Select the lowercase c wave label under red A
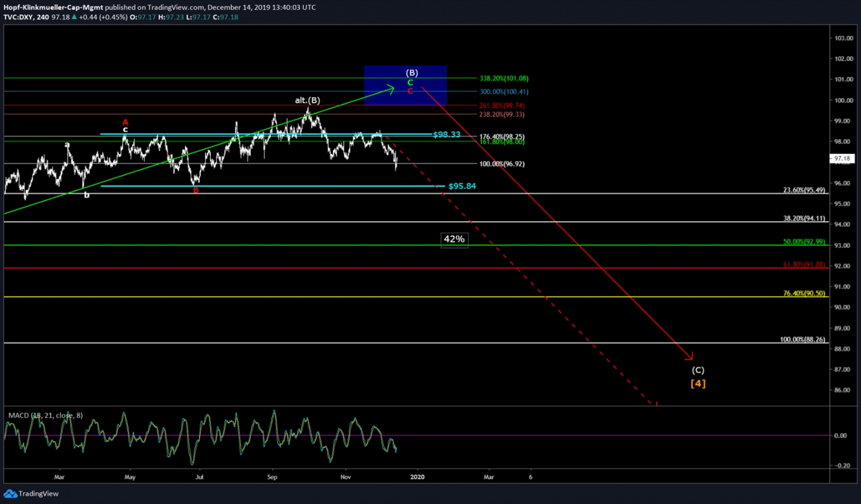This screenshot has width=861, height=504. [x=125, y=130]
